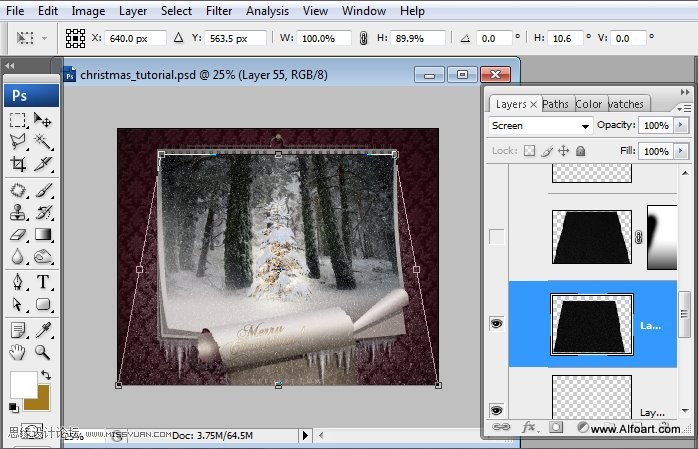Image resolution: width=698 pixels, height=449 pixels.
Task: Hide the bottom Lay... layer eye
Action: click(x=496, y=409)
